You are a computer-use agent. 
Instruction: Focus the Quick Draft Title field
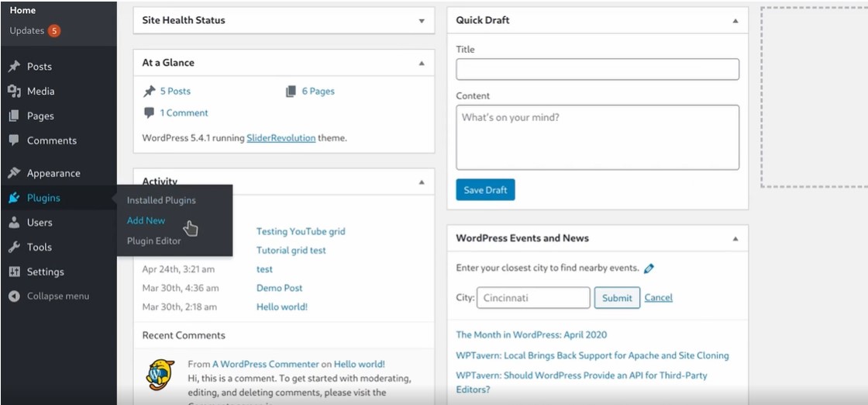pyautogui.click(x=598, y=69)
